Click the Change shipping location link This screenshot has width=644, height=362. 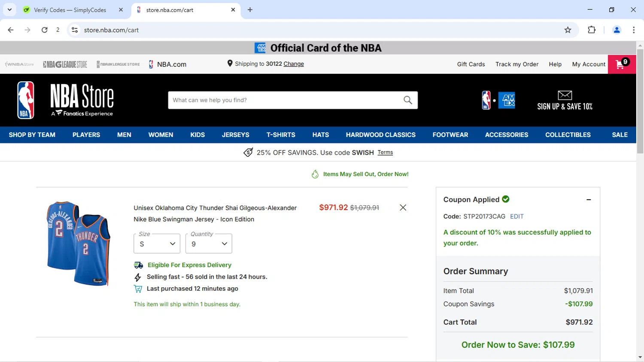(x=294, y=64)
